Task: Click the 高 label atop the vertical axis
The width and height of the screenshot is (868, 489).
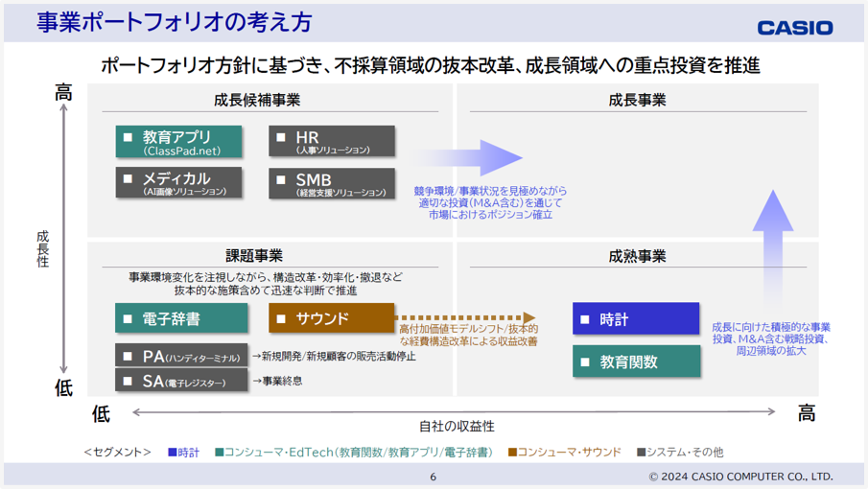Action: (63, 92)
